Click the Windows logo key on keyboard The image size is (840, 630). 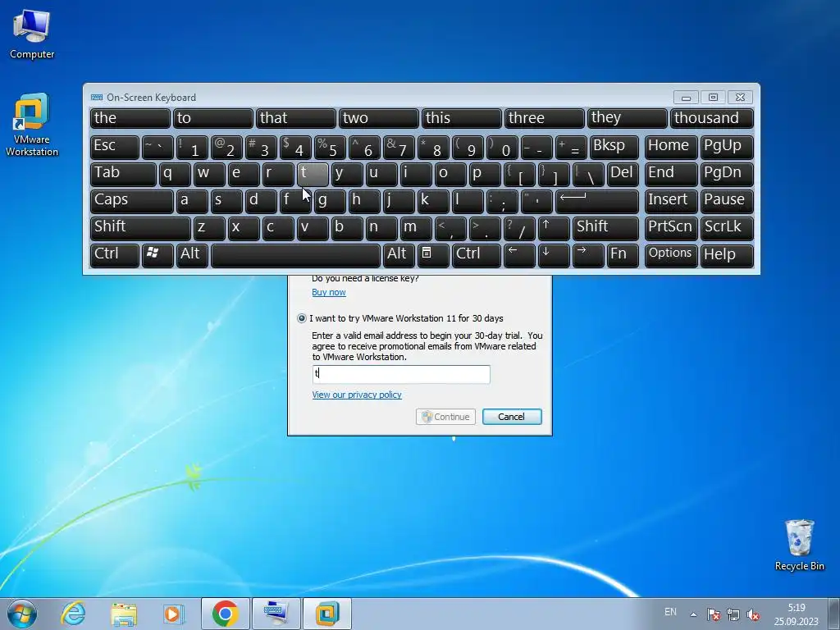tap(157, 256)
